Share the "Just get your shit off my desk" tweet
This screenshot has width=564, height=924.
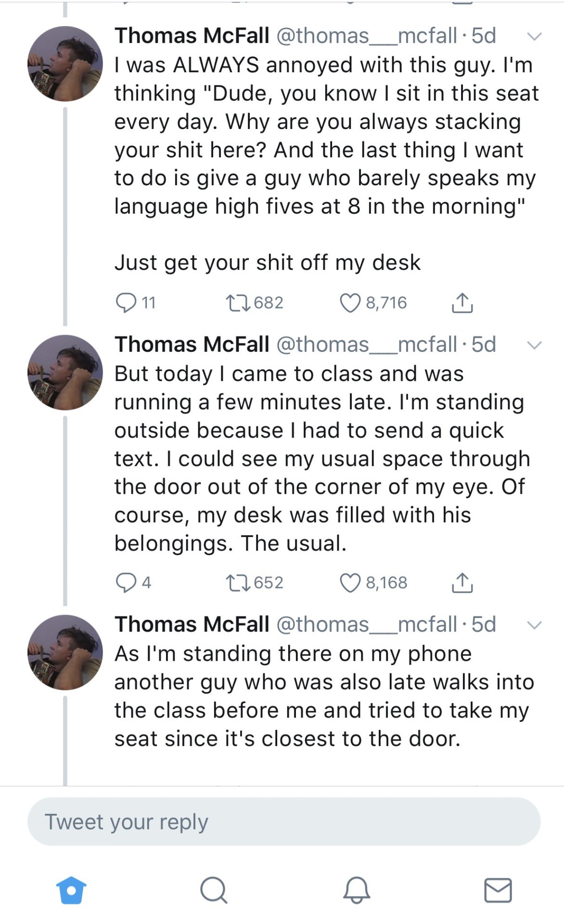[462, 303]
